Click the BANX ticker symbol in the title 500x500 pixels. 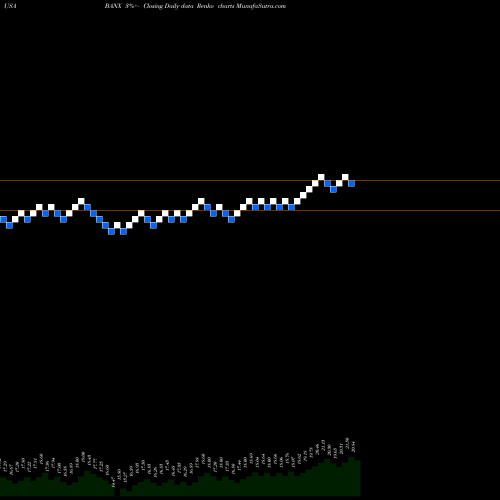click(113, 6)
